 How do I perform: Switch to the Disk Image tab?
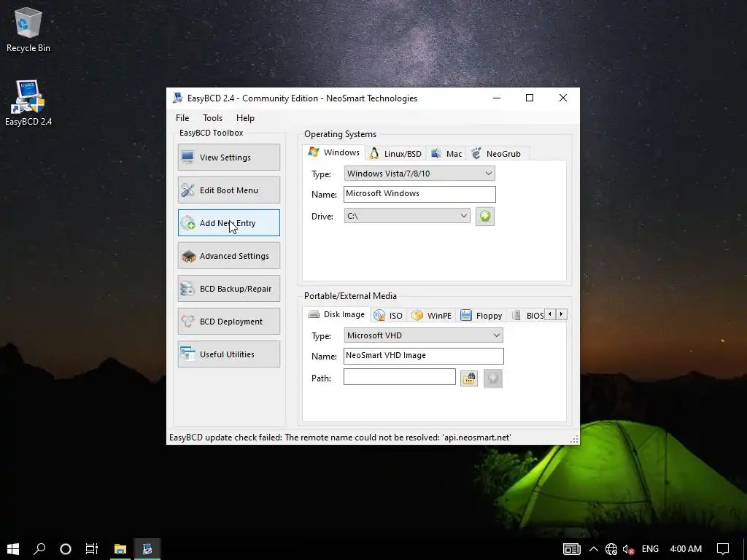336,314
